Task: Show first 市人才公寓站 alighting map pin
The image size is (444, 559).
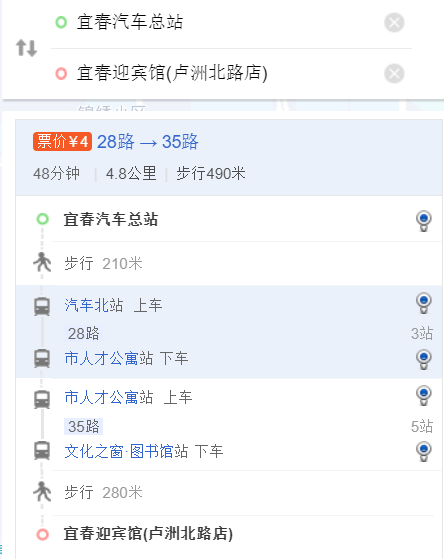Action: [x=424, y=359]
